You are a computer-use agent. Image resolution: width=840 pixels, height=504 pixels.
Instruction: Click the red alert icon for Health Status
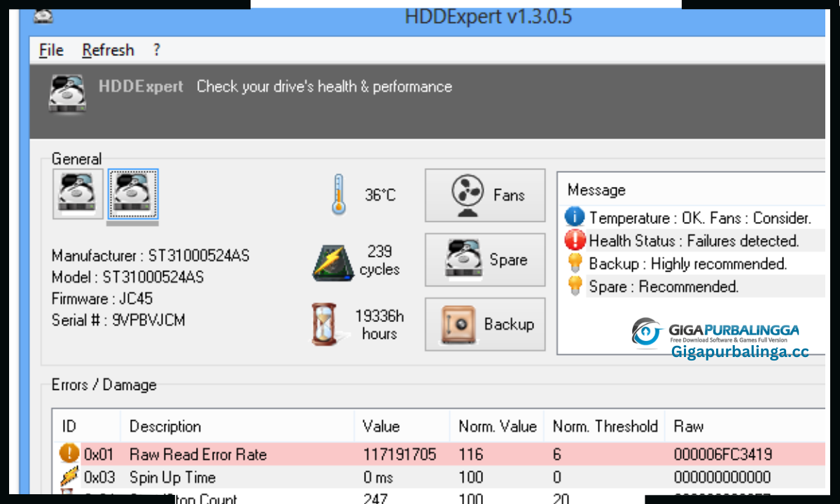(x=574, y=241)
